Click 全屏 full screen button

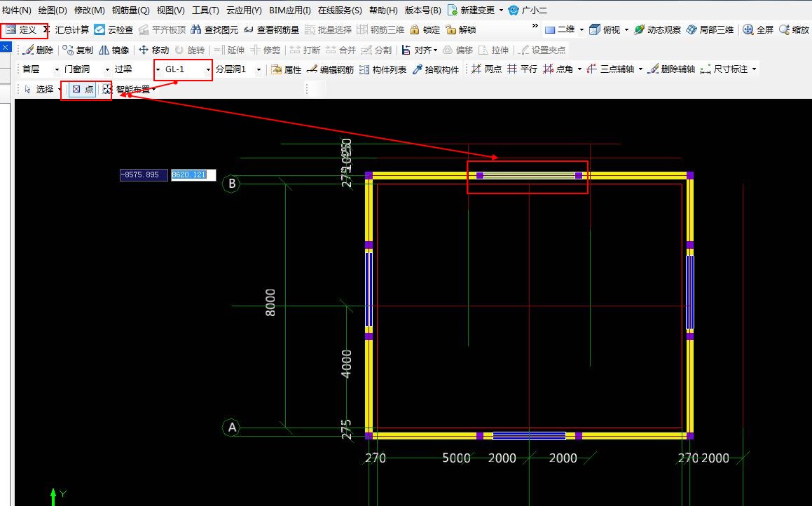(758, 30)
